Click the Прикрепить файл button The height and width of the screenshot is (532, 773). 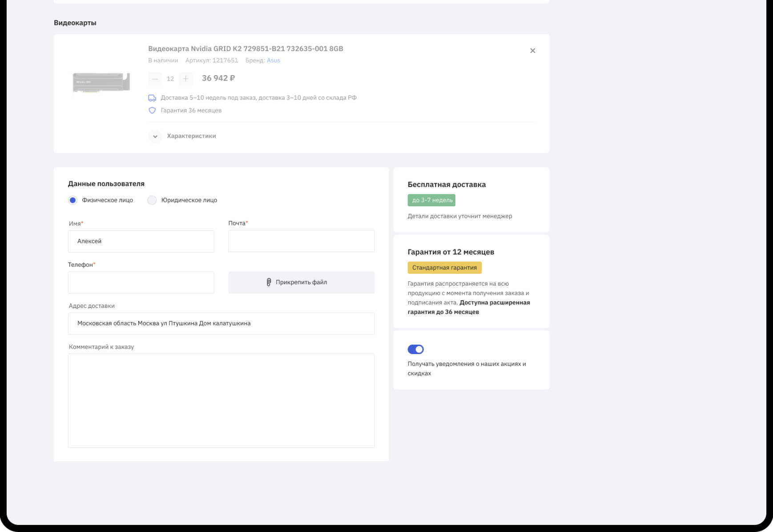(301, 282)
